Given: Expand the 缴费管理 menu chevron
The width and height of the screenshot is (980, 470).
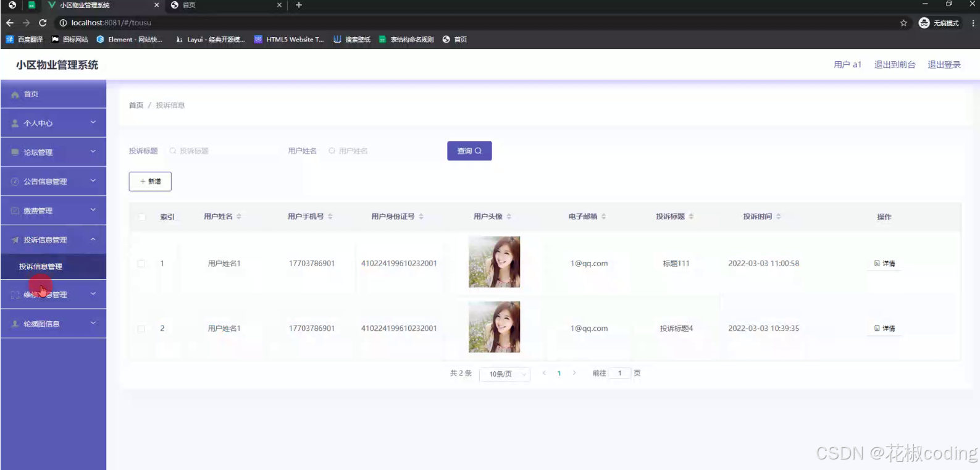Looking at the screenshot, I should [x=93, y=209].
